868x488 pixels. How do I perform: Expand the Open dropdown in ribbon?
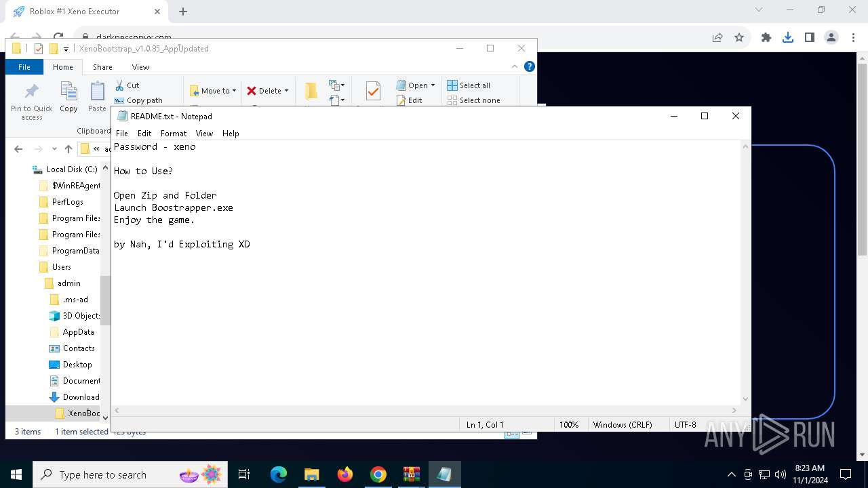433,85
